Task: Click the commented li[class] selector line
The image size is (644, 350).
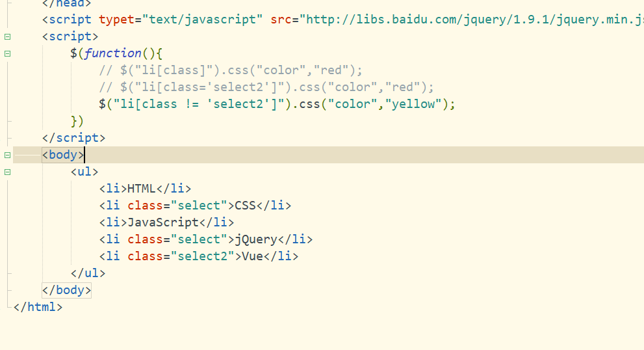Action: tap(231, 70)
